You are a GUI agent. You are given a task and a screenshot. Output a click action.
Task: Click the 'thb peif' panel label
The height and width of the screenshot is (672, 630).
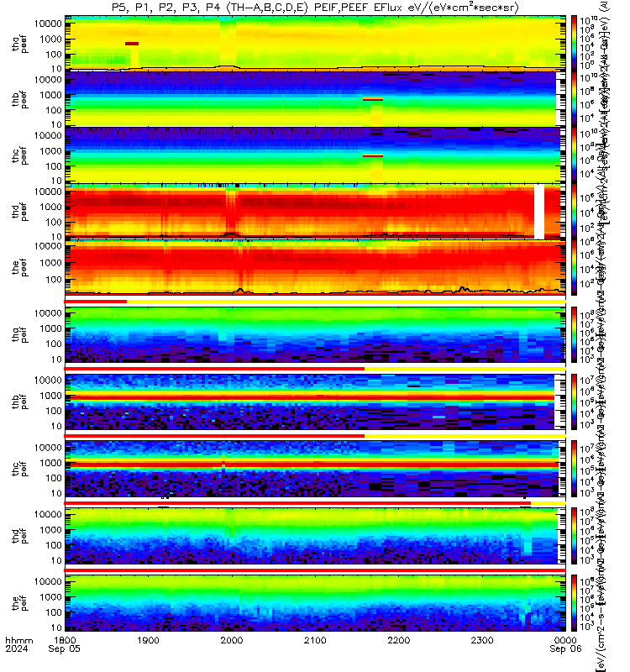tap(19, 402)
